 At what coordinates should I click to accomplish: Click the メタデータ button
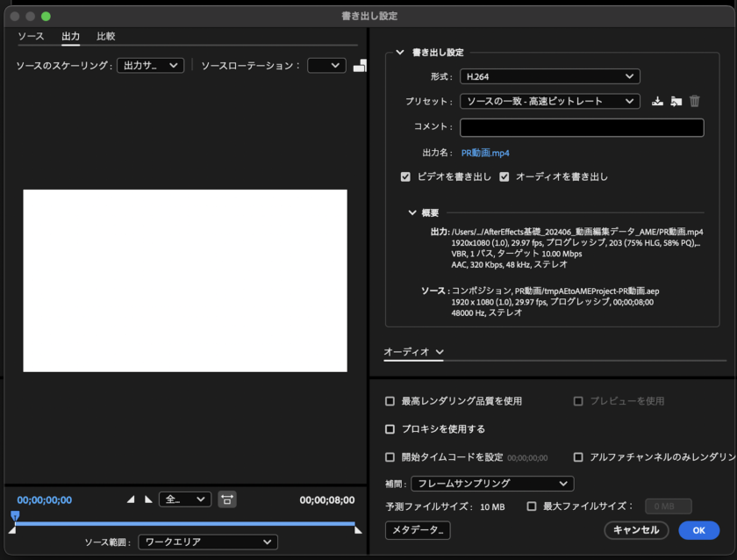pyautogui.click(x=418, y=530)
